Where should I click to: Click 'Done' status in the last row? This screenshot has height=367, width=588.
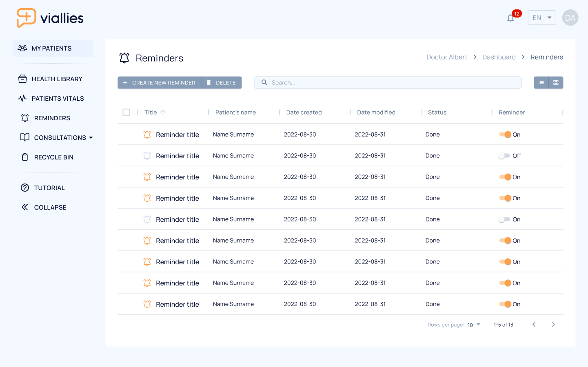(x=433, y=304)
